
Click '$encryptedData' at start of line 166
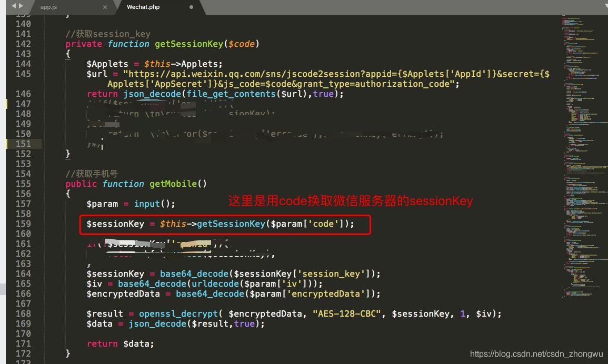[x=123, y=294]
